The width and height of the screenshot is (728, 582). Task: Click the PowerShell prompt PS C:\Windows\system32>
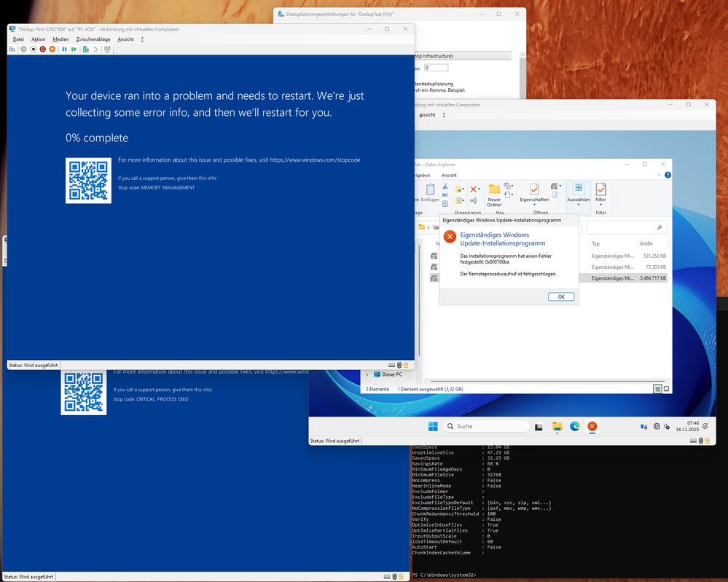tap(444, 575)
